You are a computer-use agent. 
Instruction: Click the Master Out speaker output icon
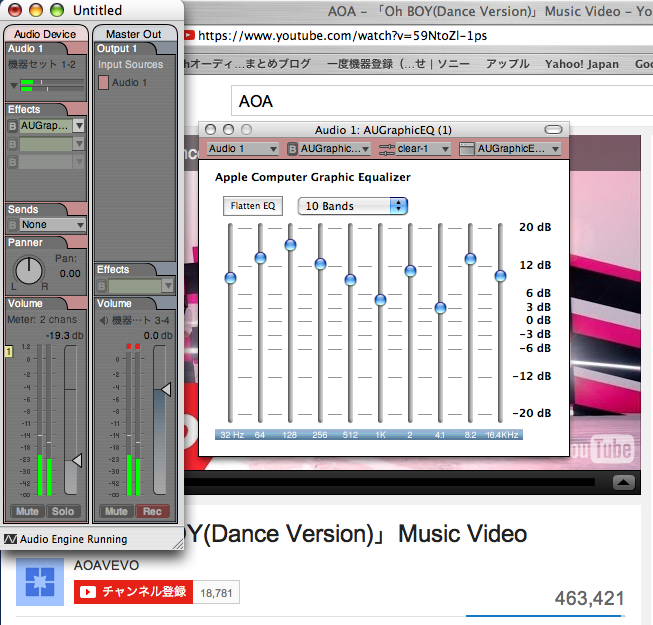pos(103,320)
